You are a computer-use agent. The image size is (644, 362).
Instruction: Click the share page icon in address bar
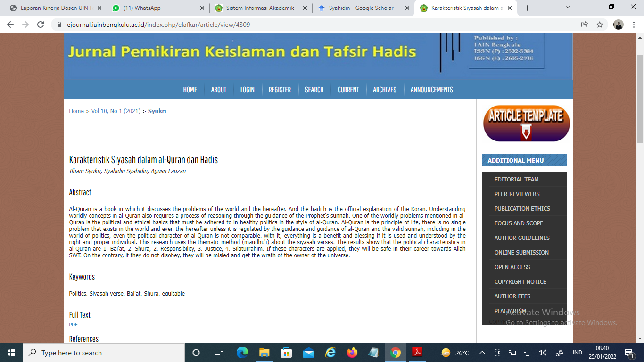point(585,25)
